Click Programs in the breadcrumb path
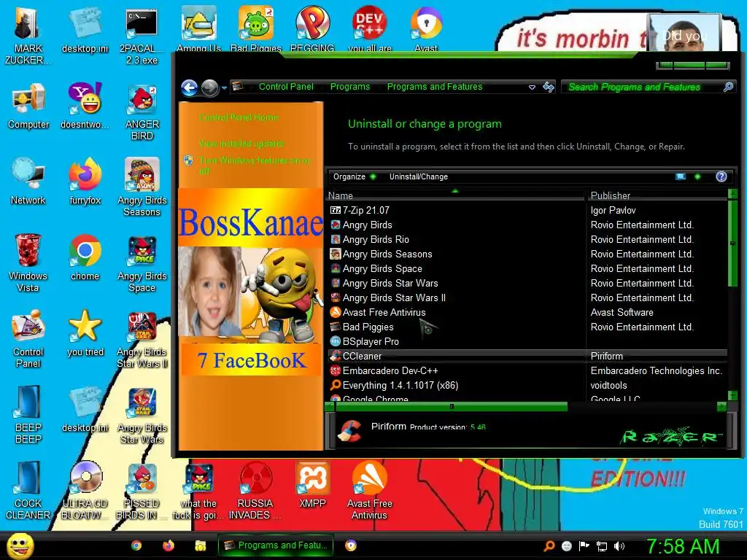This screenshot has width=747, height=560. [349, 87]
